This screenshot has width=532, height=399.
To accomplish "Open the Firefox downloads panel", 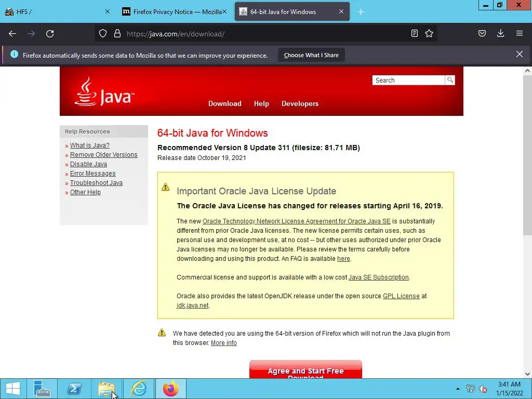I will pyautogui.click(x=500, y=33).
